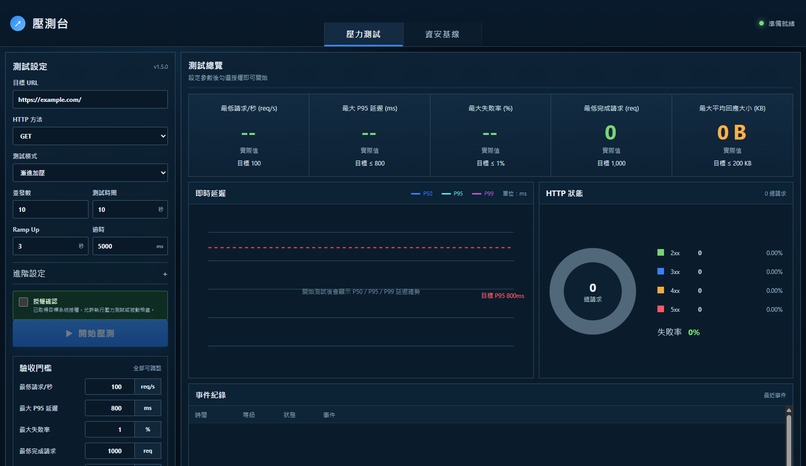This screenshot has width=806, height=466.
Task: Open the 測試模式 dropdown
Action: click(90, 173)
